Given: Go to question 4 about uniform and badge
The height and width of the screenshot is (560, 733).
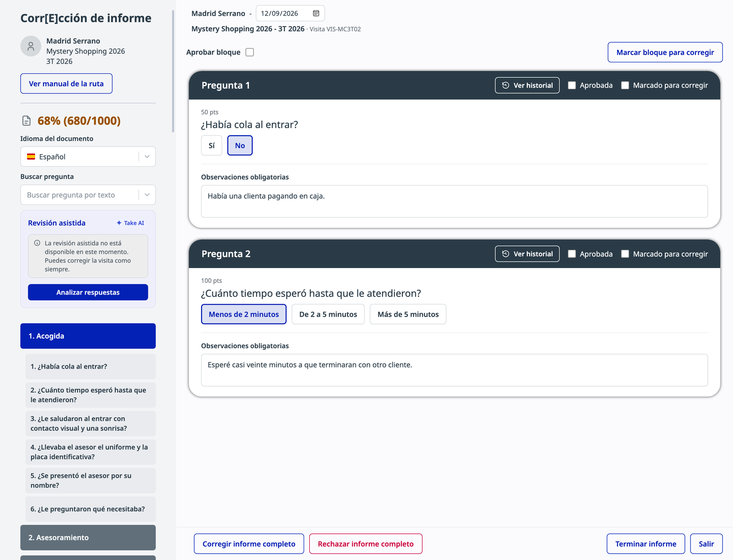Looking at the screenshot, I should pos(91,452).
